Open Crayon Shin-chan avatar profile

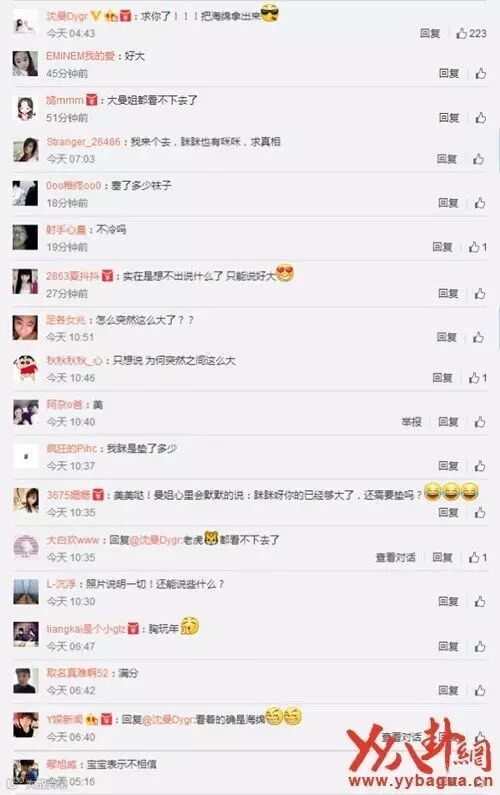[x=25, y=368]
